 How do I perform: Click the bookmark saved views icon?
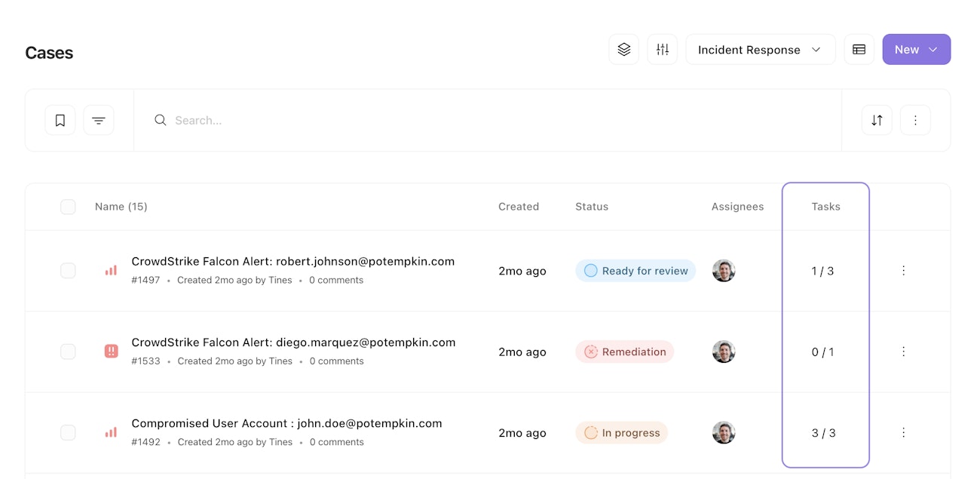click(x=60, y=121)
